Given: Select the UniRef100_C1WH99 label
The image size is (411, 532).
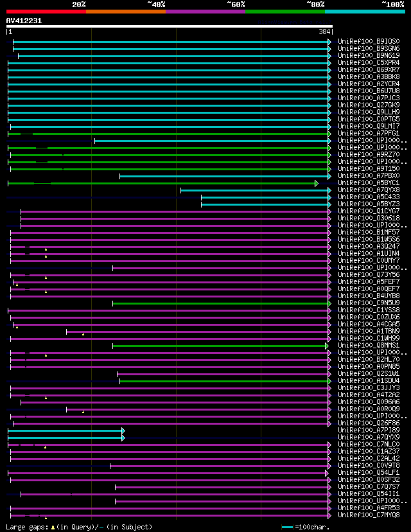Looking at the screenshot, I should coord(369,338).
